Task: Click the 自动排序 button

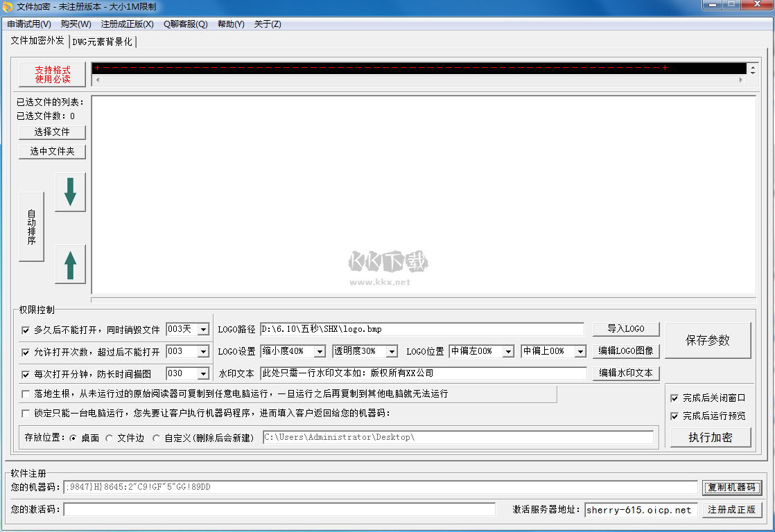Action: tap(32, 227)
